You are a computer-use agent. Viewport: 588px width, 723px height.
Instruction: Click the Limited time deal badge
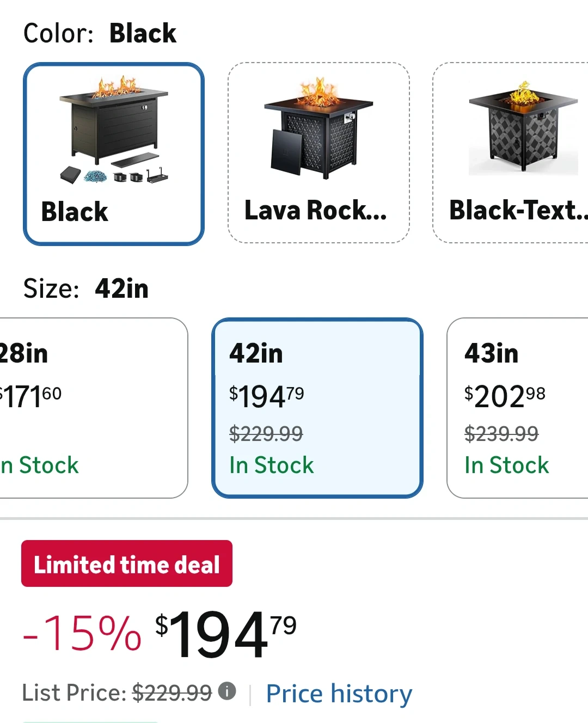(x=127, y=564)
